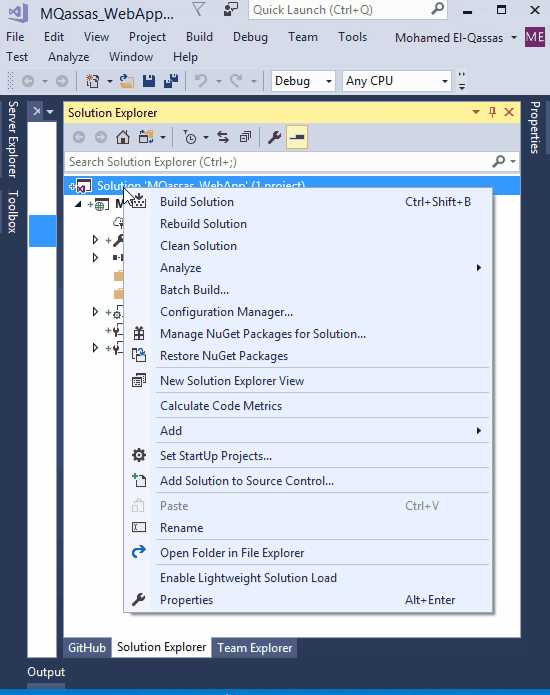Click the Collapse All icon in Solution Explorer

pos(245,137)
